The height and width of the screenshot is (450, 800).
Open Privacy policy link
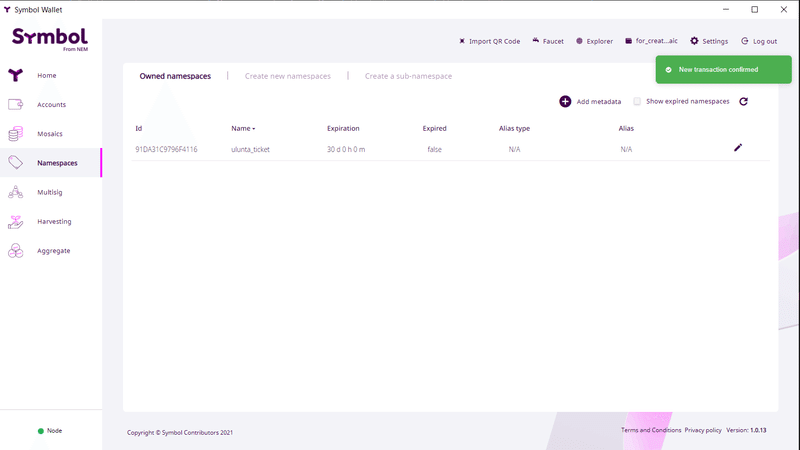(703, 430)
